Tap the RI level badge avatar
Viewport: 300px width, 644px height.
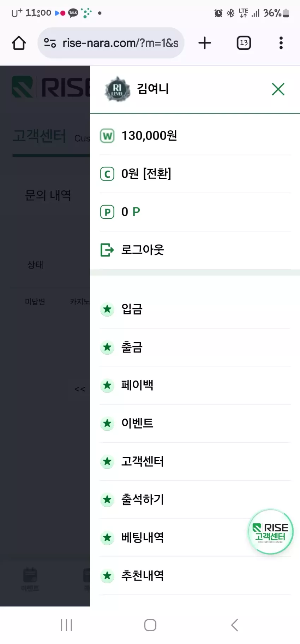117,89
